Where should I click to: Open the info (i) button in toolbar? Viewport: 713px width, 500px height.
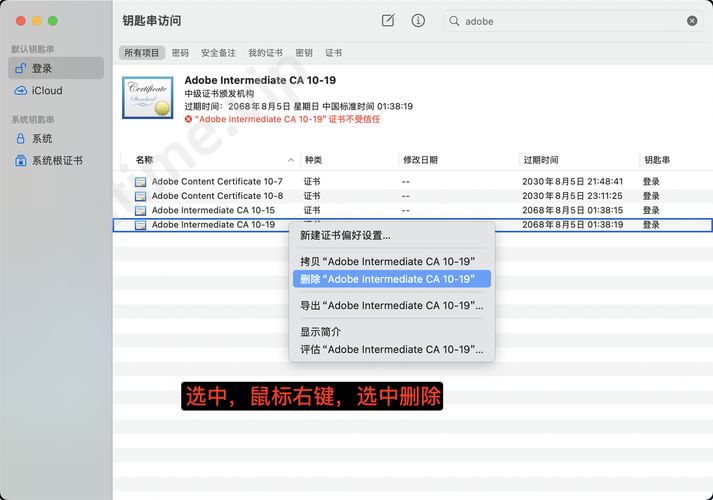[x=418, y=20]
